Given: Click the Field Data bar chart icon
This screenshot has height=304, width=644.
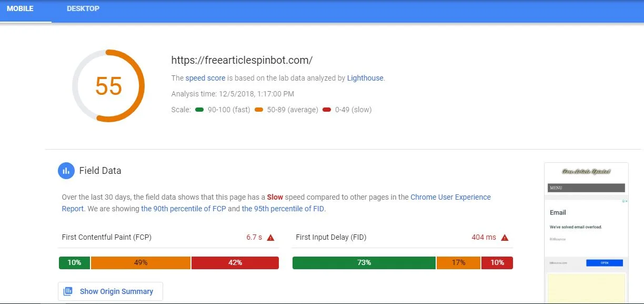Looking at the screenshot, I should tap(65, 170).
